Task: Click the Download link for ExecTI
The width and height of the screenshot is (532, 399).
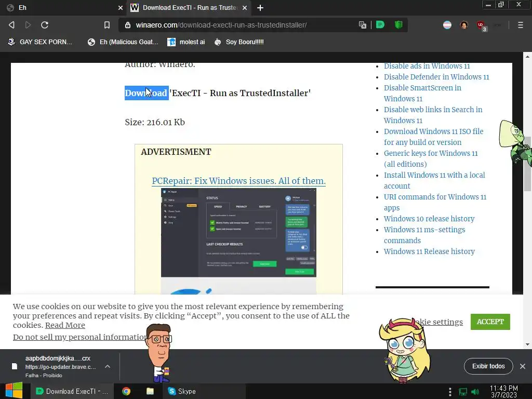Action: [x=146, y=93]
